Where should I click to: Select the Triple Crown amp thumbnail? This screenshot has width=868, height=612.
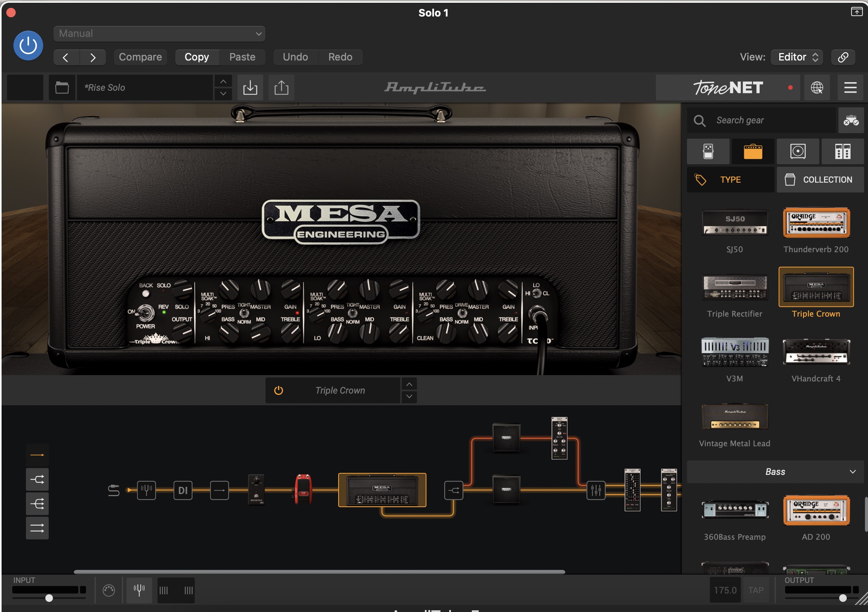pyautogui.click(x=816, y=287)
